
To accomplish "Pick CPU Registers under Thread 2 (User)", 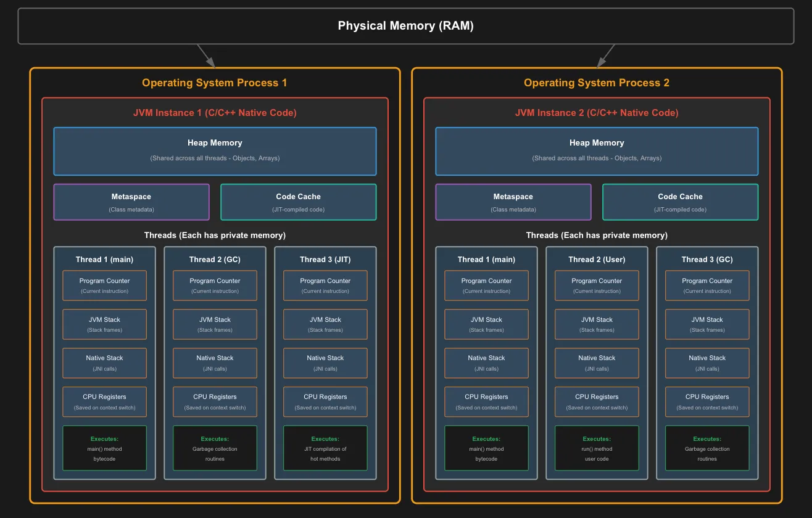I will click(x=597, y=401).
